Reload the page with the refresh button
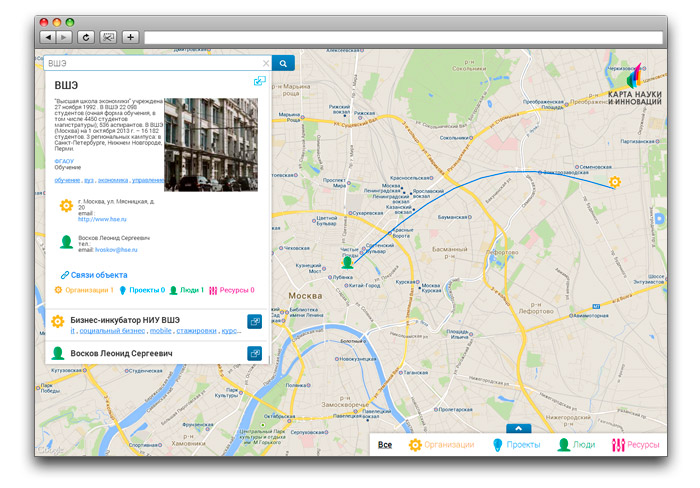This screenshot has height=488, width=700. [x=85, y=36]
